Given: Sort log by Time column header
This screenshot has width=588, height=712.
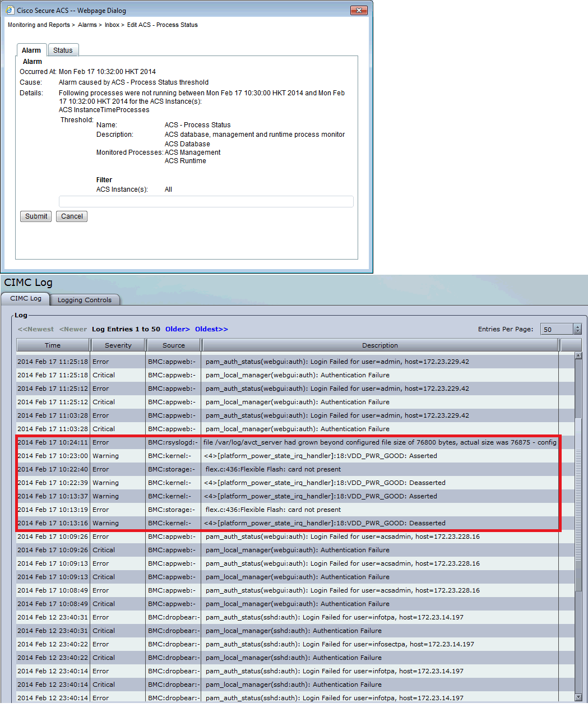Looking at the screenshot, I should (53, 345).
